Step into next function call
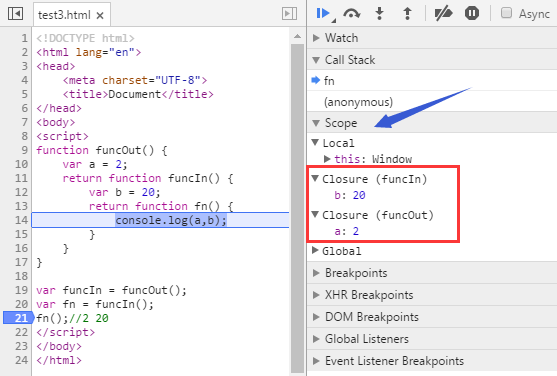The height and width of the screenshot is (376, 557). [379, 14]
